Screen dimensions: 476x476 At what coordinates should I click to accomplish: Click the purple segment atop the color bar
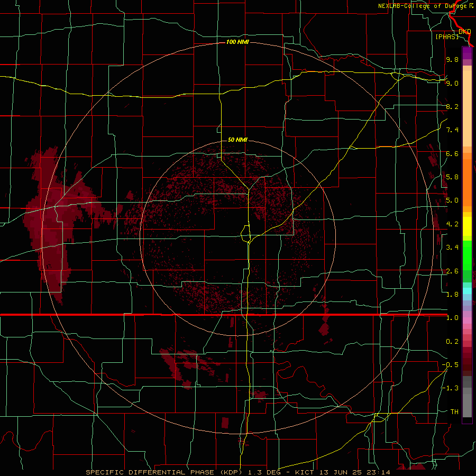[x=467, y=53]
